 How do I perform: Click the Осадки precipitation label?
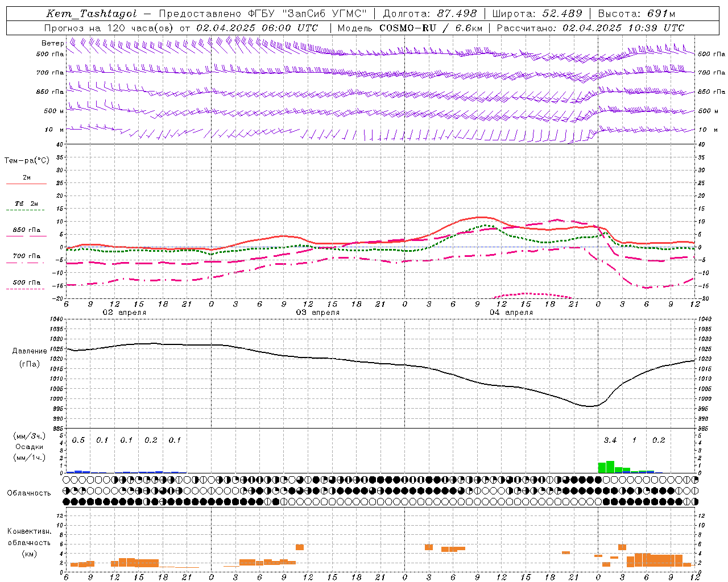(x=29, y=447)
